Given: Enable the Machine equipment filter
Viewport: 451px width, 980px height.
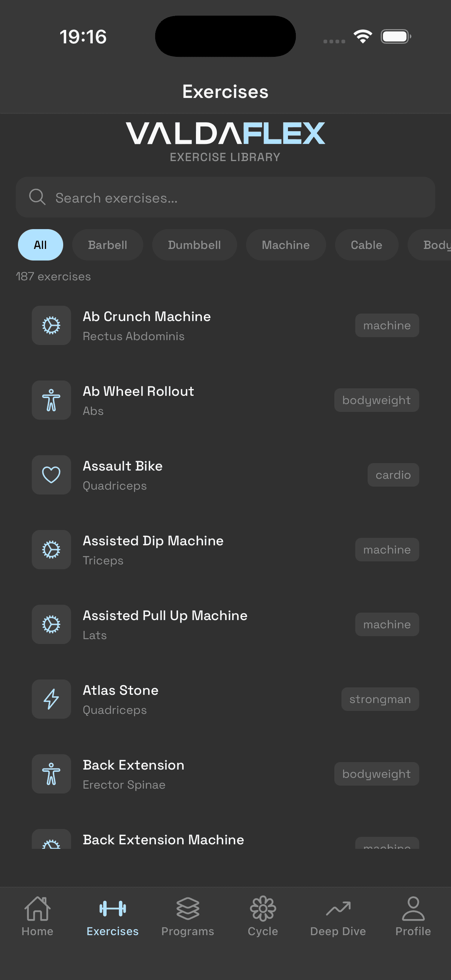Looking at the screenshot, I should coord(286,244).
